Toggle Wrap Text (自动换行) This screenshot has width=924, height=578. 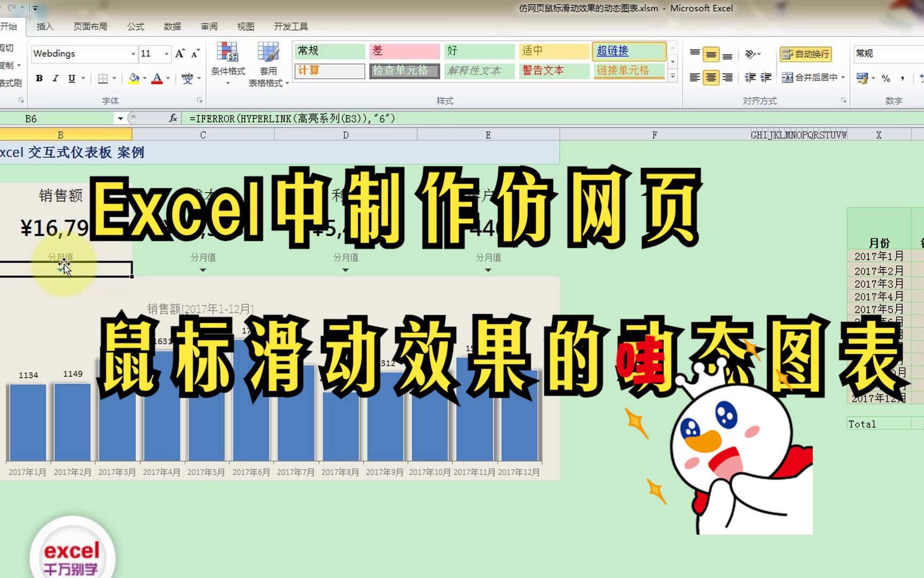click(x=805, y=54)
